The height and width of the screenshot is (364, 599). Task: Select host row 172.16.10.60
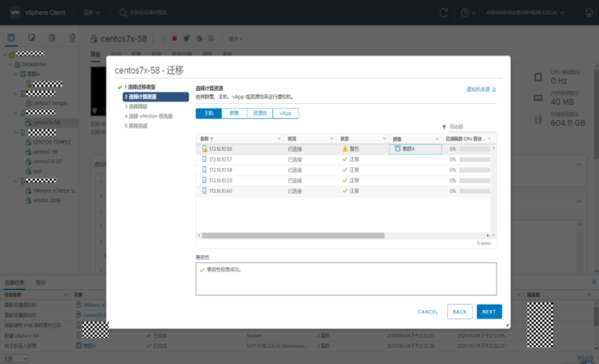343,191
